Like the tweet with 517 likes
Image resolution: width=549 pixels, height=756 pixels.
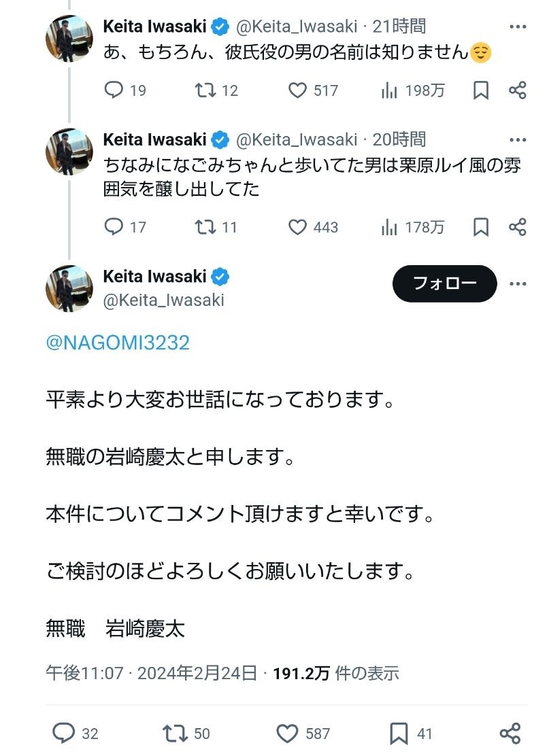click(298, 90)
